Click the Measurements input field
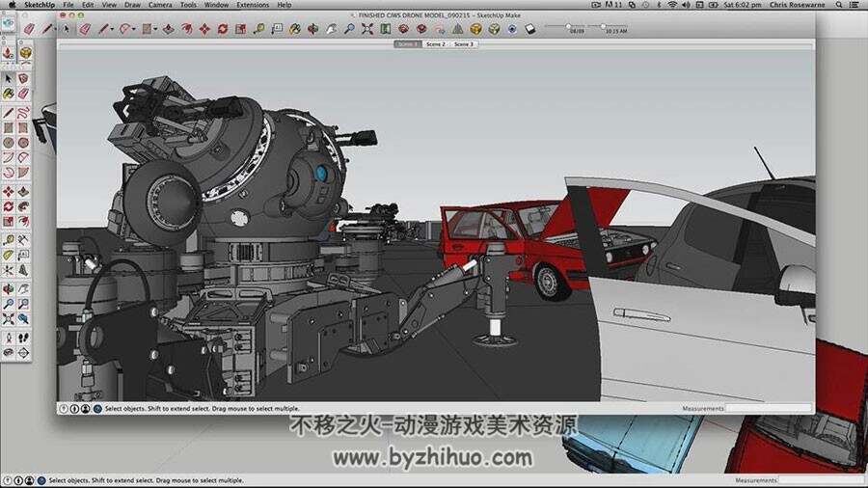Image resolution: width=868 pixels, height=488 pixels. click(769, 408)
